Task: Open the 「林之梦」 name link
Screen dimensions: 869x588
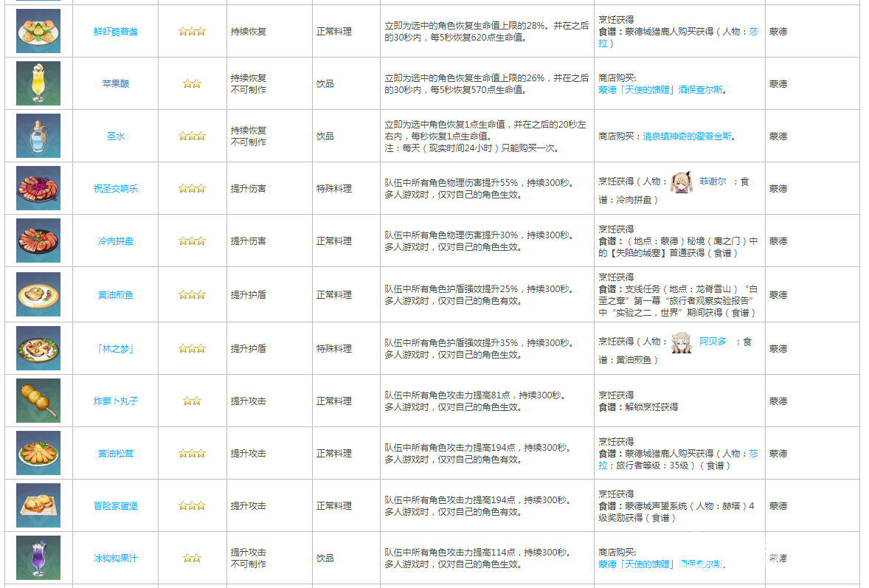Action: [x=115, y=348]
